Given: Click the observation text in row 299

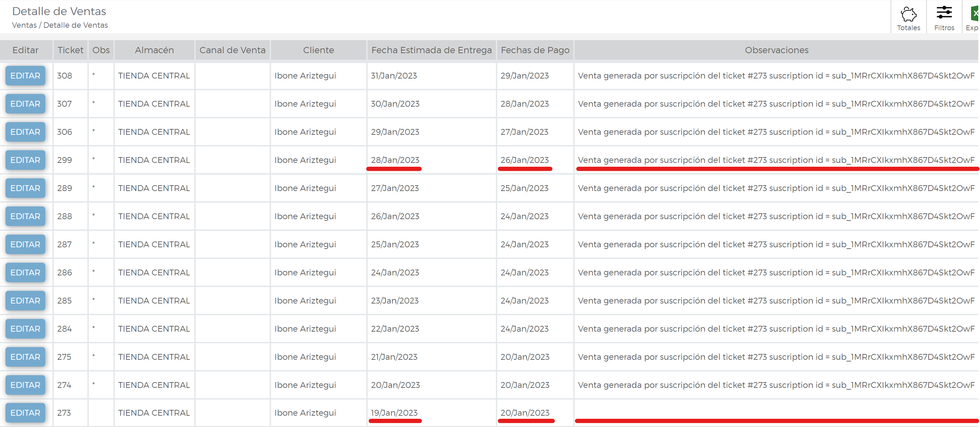Looking at the screenshot, I should point(776,161).
